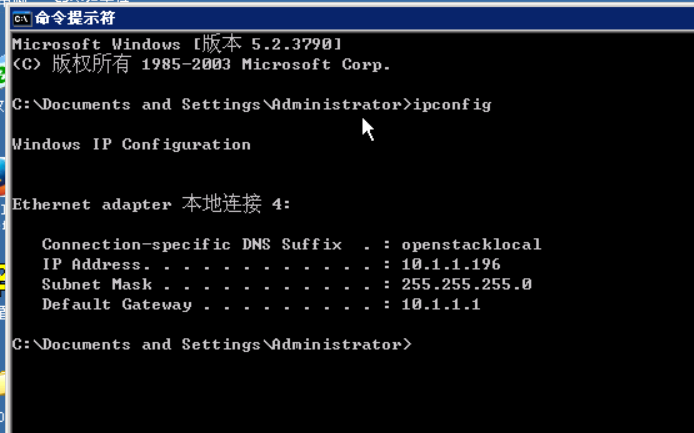This screenshot has height=433, width=694.
Task: Click the blue and orange desktop icon on the left edge
Action: 2,177
